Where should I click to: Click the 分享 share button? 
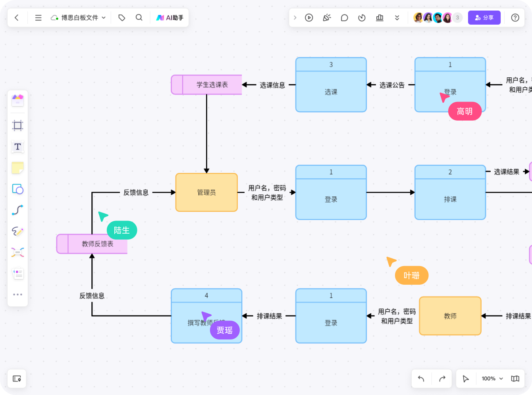click(484, 17)
